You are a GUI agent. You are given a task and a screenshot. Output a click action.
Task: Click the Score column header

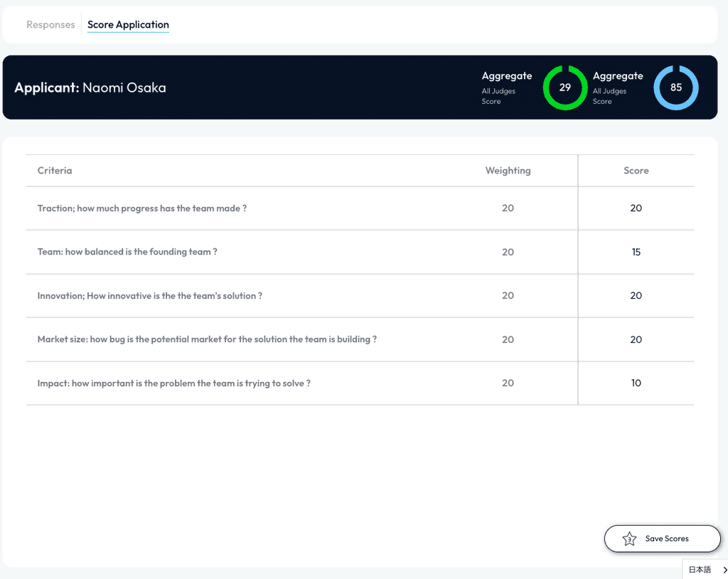[636, 171]
